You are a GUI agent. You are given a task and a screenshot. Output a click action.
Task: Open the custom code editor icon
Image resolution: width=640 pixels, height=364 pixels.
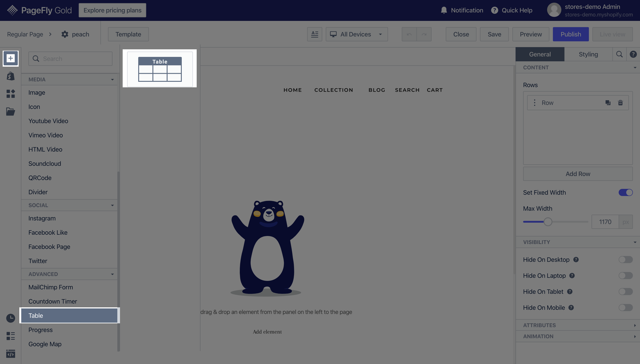point(10,354)
